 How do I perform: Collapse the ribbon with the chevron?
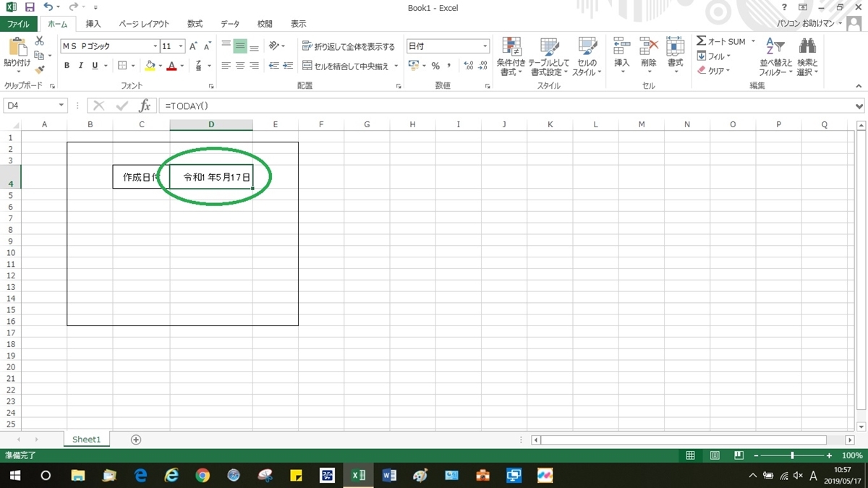click(859, 85)
